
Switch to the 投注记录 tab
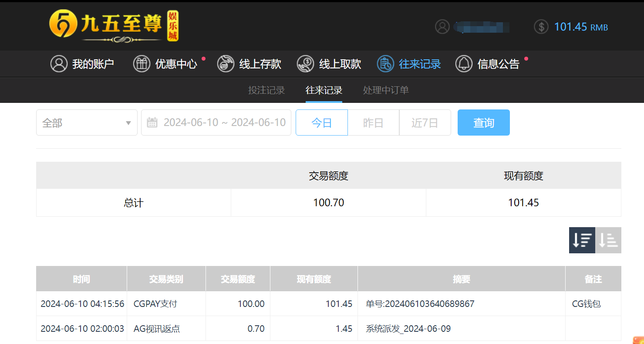tap(266, 90)
